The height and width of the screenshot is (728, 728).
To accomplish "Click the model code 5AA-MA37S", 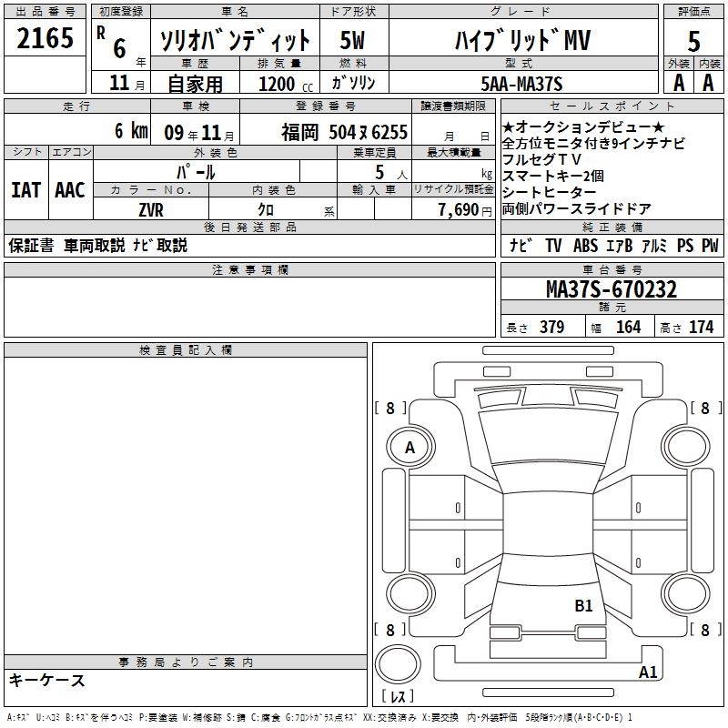I will pyautogui.click(x=521, y=84).
